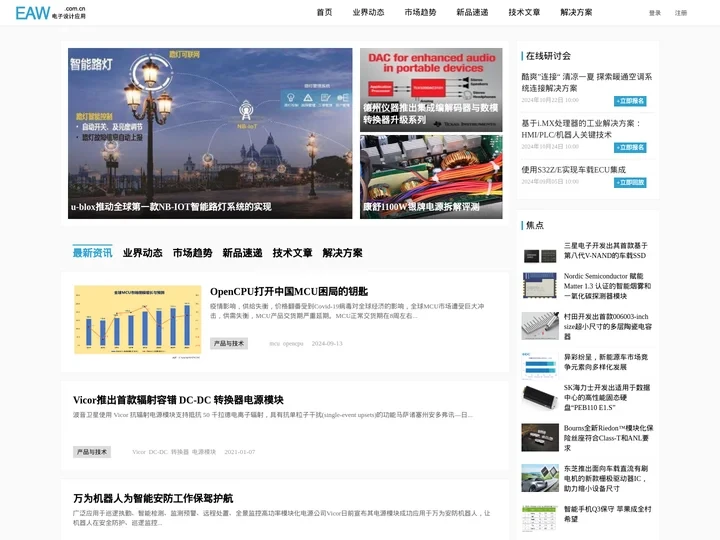This screenshot has height=540, width=720.
Task: Select the 最新资讯 tab
Action: click(92, 253)
